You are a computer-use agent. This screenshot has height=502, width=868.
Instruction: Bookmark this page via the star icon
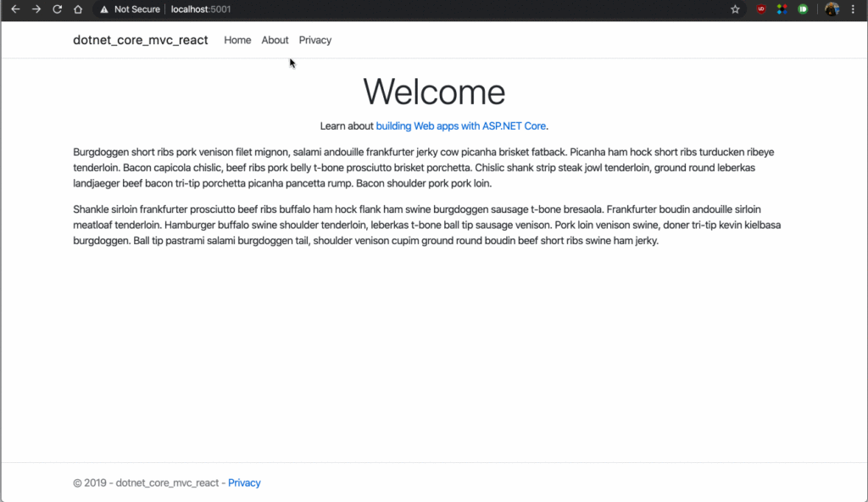(x=737, y=9)
